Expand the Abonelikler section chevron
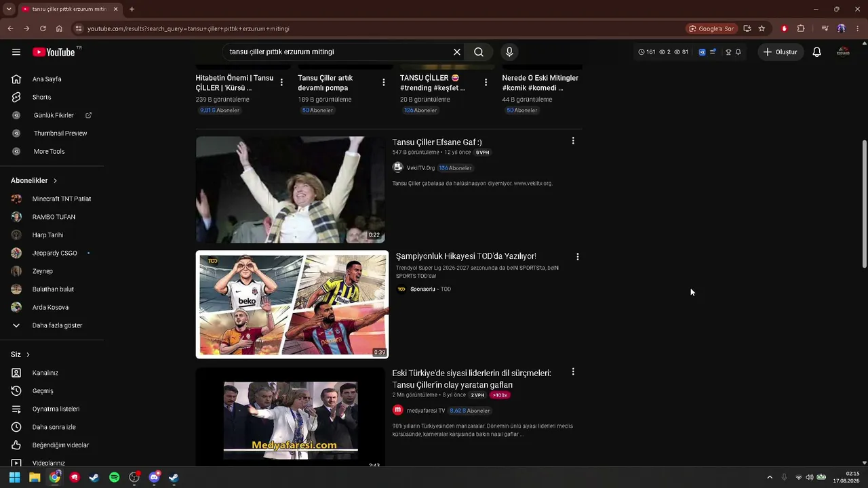Screen dimensions: 868x488 coord(55,181)
